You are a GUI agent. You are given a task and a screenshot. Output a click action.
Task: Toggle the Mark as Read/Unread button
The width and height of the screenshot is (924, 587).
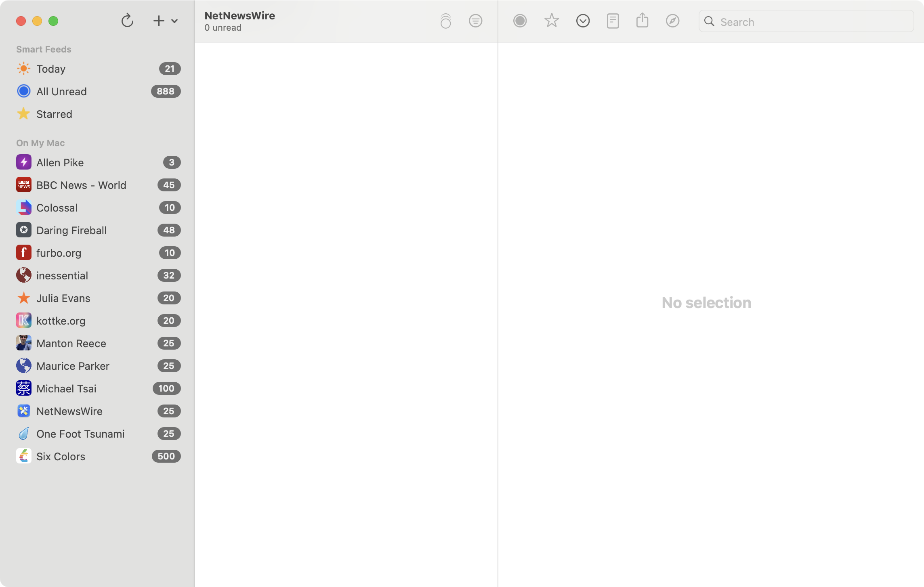pyautogui.click(x=520, y=21)
